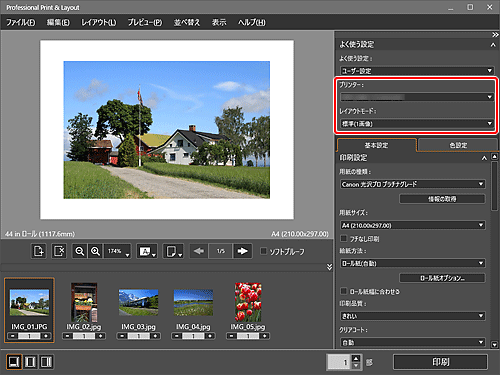Open the レイアウトモード dropdown

(417, 124)
